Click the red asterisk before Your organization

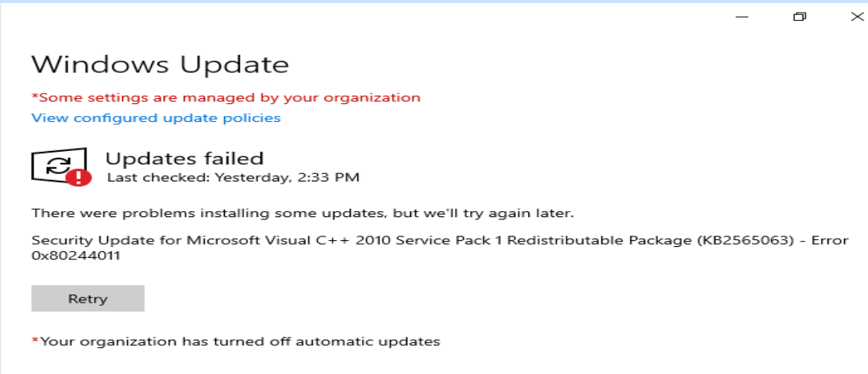point(34,341)
